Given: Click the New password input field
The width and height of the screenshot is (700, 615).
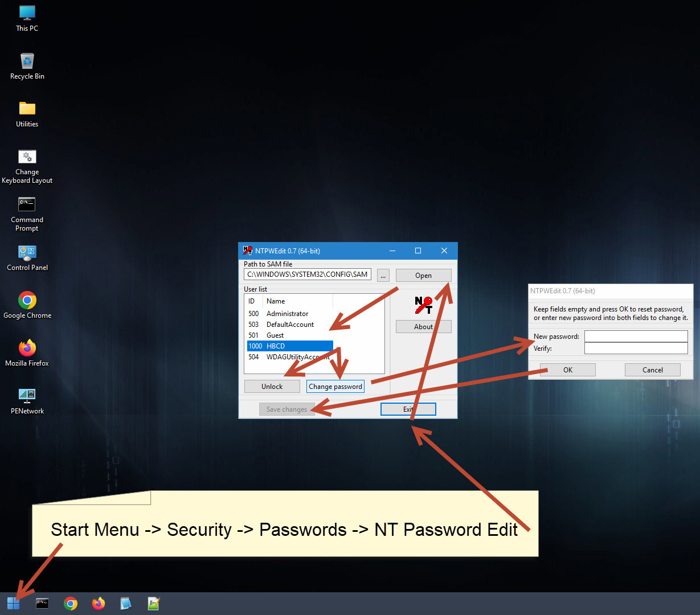Looking at the screenshot, I should point(636,337).
